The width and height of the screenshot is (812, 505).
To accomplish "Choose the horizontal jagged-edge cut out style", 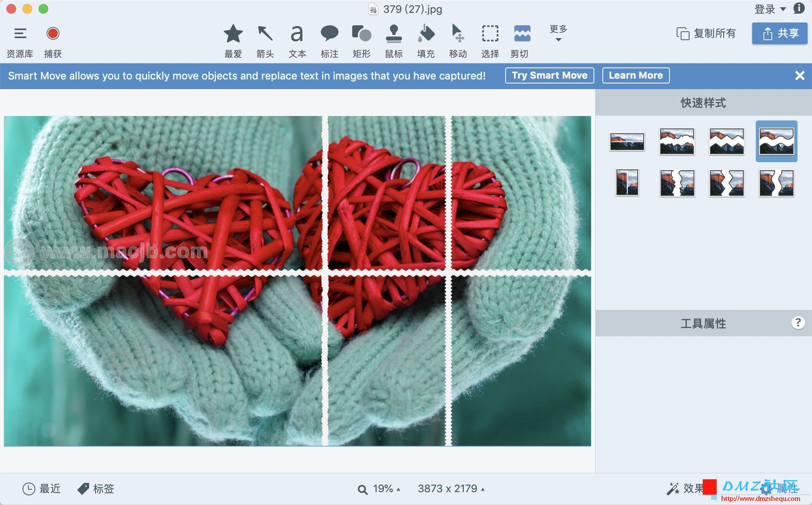I will pyautogui.click(x=677, y=141).
